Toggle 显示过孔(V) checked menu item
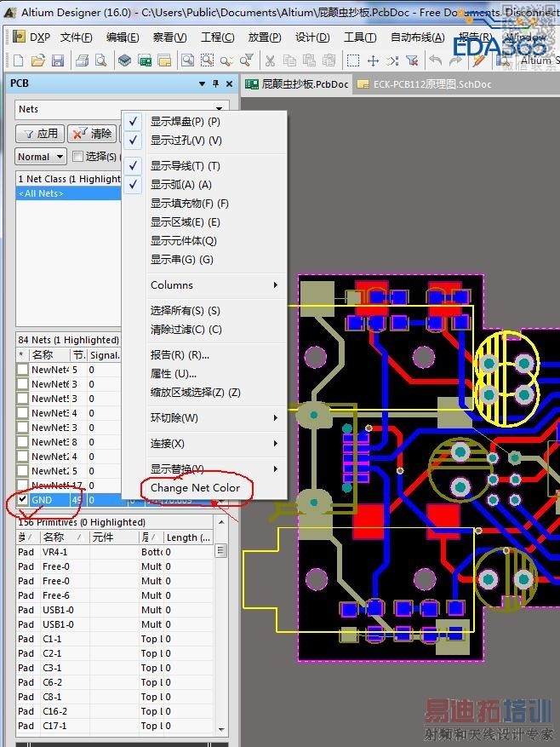This screenshot has width=560, height=747. coord(206,140)
